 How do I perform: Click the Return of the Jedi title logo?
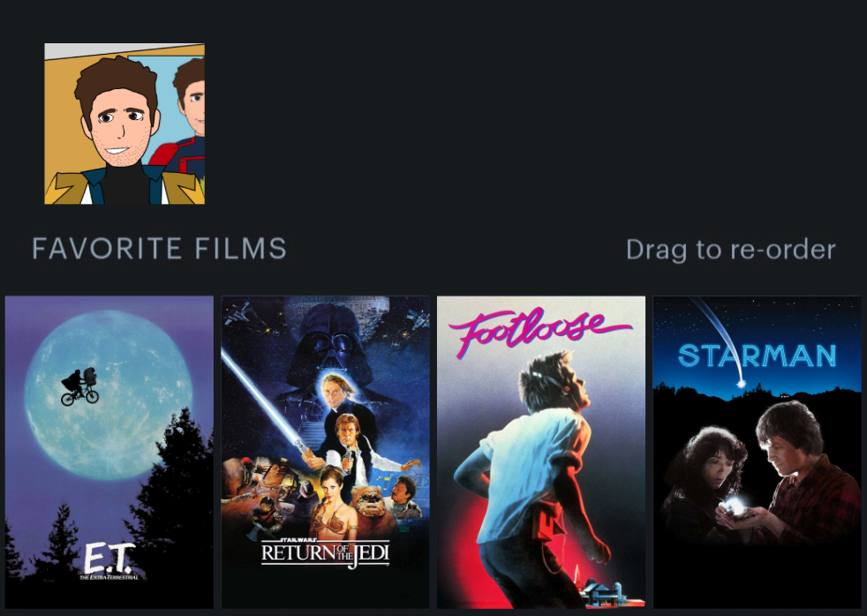pos(325,552)
